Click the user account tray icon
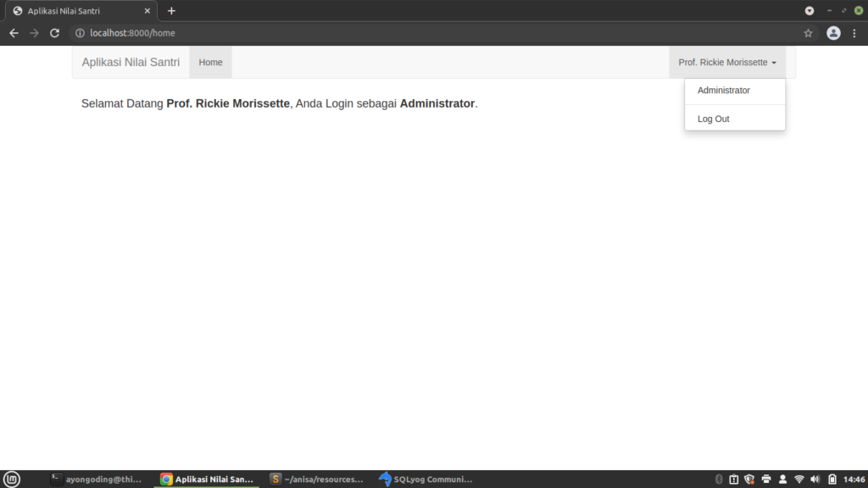The width and height of the screenshot is (868, 488). pyautogui.click(x=782, y=480)
